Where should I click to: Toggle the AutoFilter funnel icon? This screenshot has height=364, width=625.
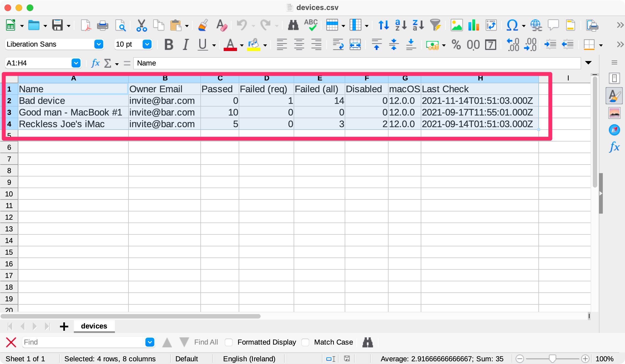(x=435, y=25)
